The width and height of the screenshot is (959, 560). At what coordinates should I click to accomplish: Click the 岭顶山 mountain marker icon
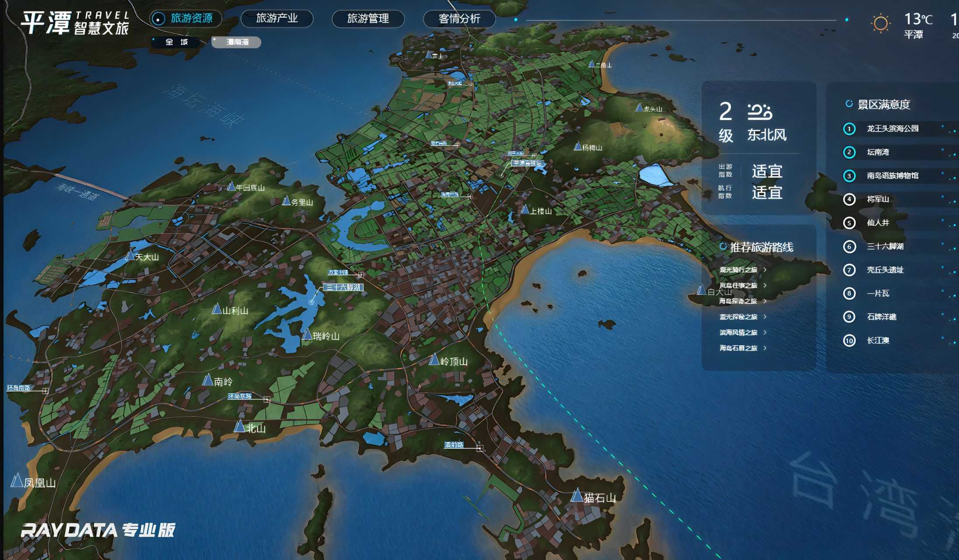coord(434,360)
